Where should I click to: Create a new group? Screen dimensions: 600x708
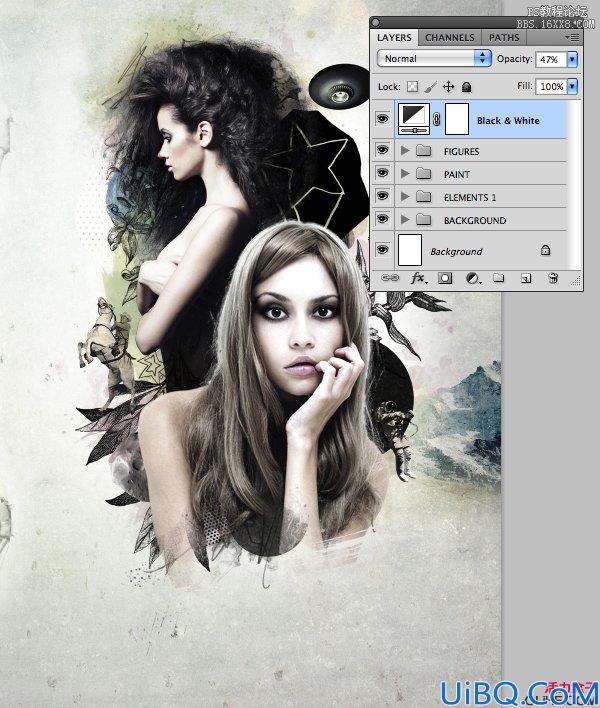(x=498, y=278)
